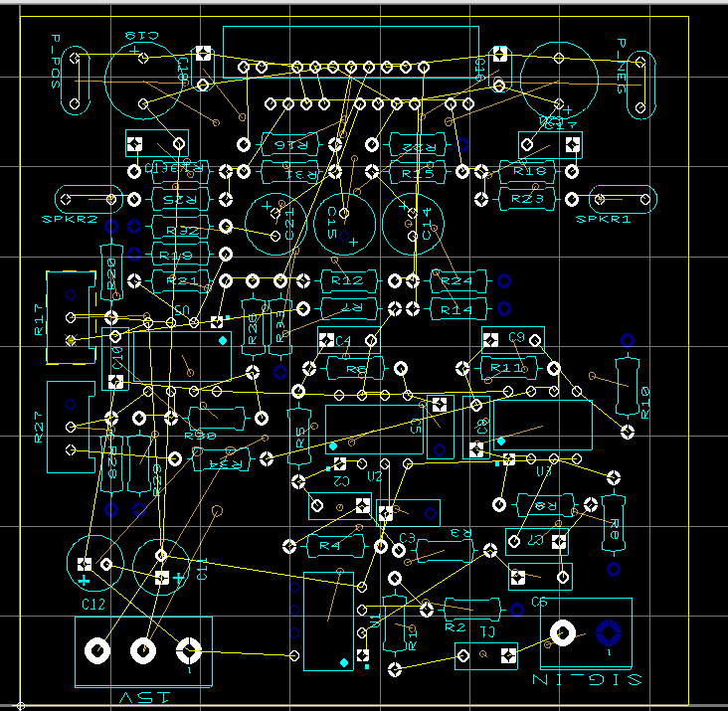Click the mirrored SIG_IN connector label
Screen dimensions: 728x711
(x=588, y=680)
